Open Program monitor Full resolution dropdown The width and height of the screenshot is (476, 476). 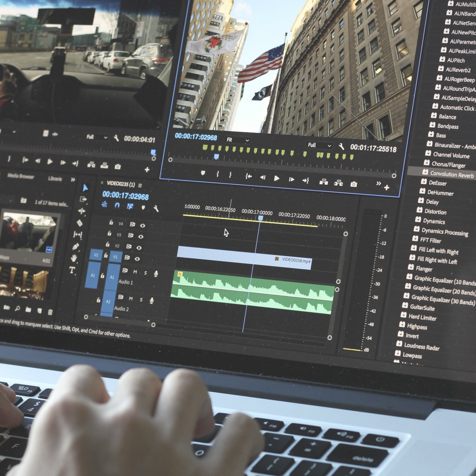(319, 145)
